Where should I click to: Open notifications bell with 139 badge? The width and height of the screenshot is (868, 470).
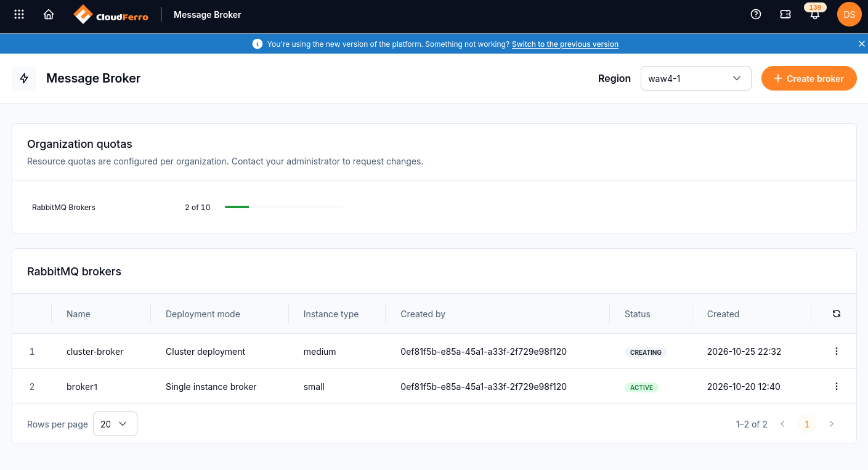[815, 14]
